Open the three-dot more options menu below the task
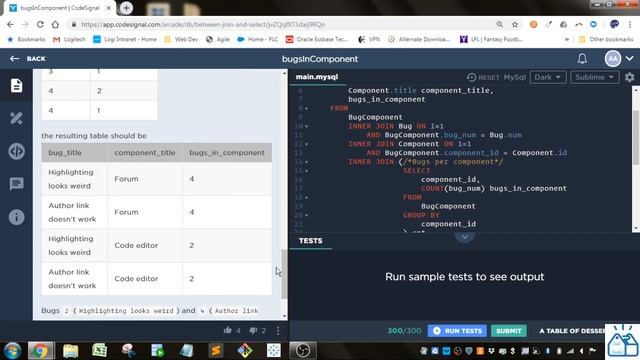Screen dimensions: 640x360 coord(278,330)
